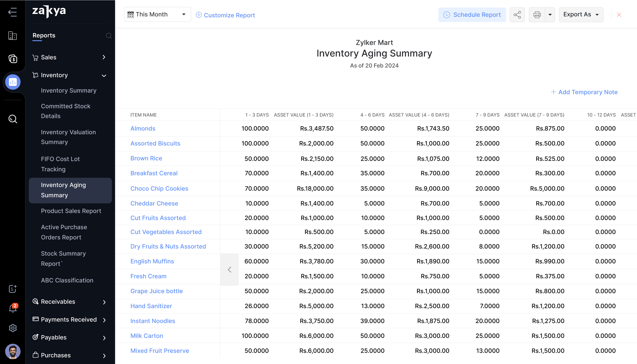The image size is (637, 364).
Task: Open the share report icon
Action: (x=517, y=14)
